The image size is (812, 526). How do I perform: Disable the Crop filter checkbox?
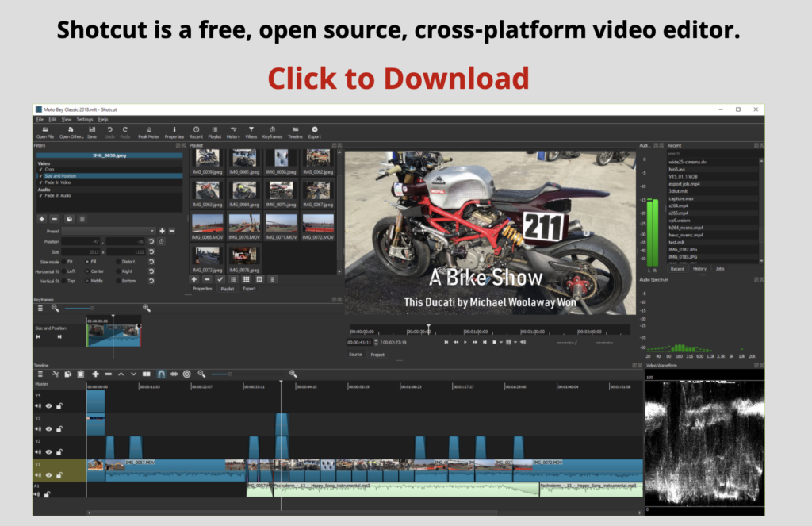40,170
